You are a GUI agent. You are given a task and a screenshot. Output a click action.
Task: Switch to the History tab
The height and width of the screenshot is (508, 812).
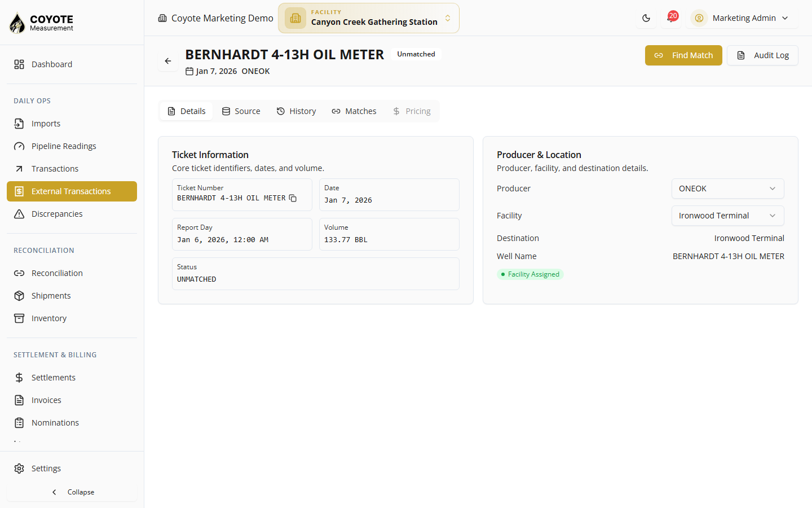[296, 111]
